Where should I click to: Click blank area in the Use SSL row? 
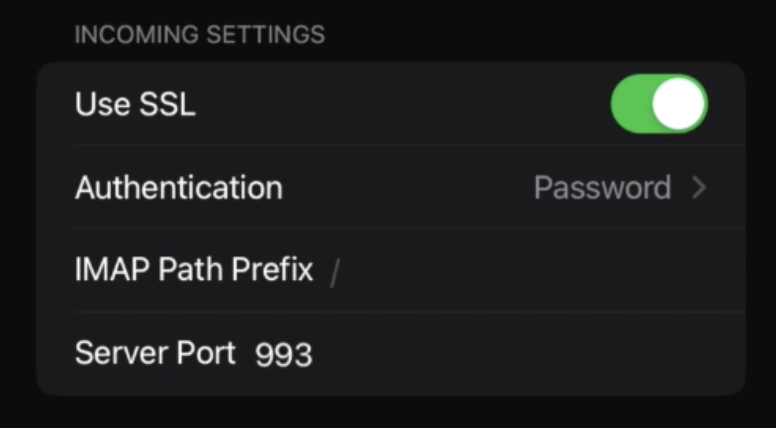point(401,104)
